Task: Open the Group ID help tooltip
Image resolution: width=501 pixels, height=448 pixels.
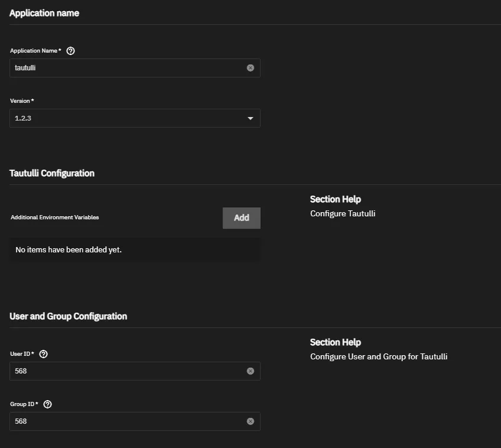Action: (x=47, y=404)
